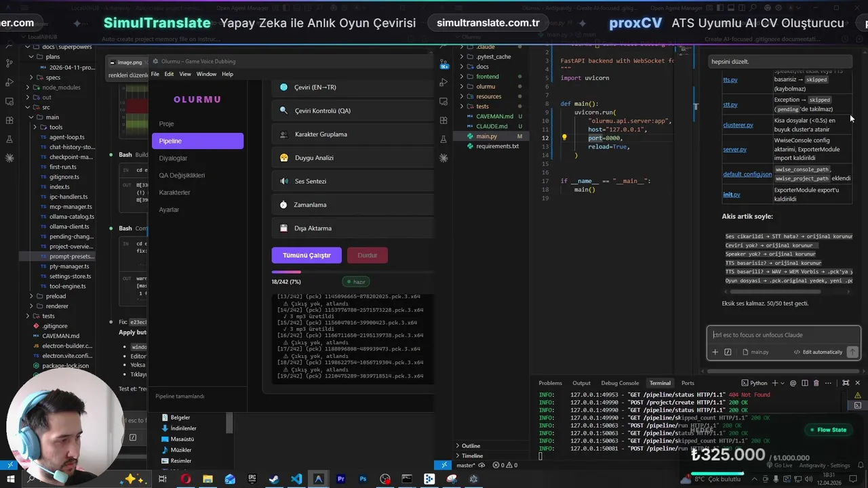Expand the renderer folder in left explorer
Image resolution: width=868 pixels, height=488 pixels.
click(57, 306)
